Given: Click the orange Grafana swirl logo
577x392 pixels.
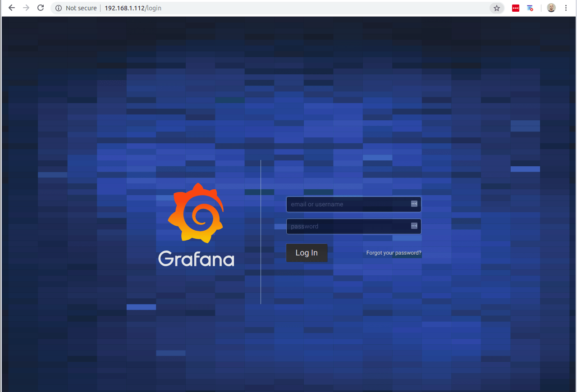Looking at the screenshot, I should (196, 213).
